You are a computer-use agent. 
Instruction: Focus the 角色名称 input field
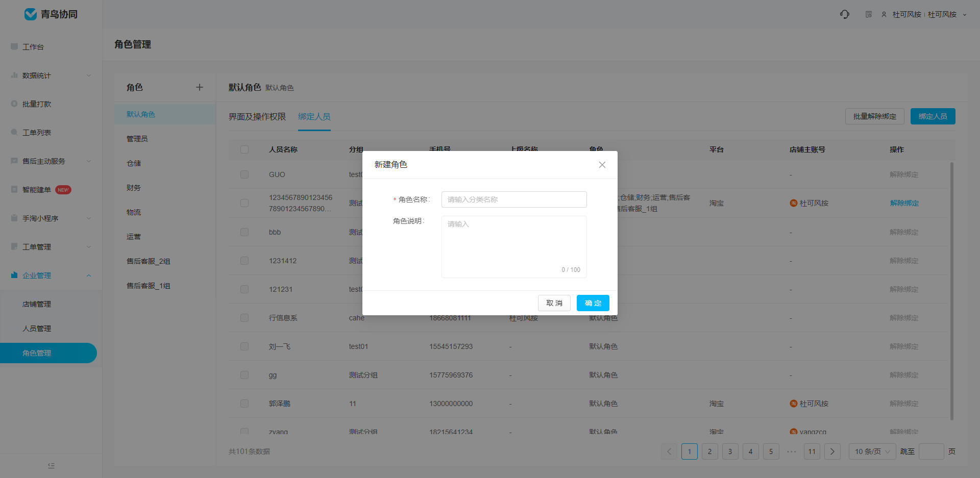514,199
